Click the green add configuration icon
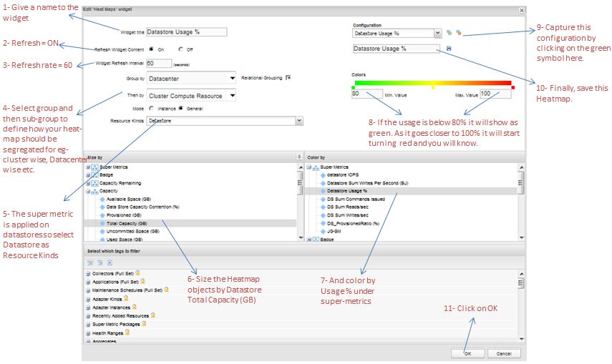 449,33
